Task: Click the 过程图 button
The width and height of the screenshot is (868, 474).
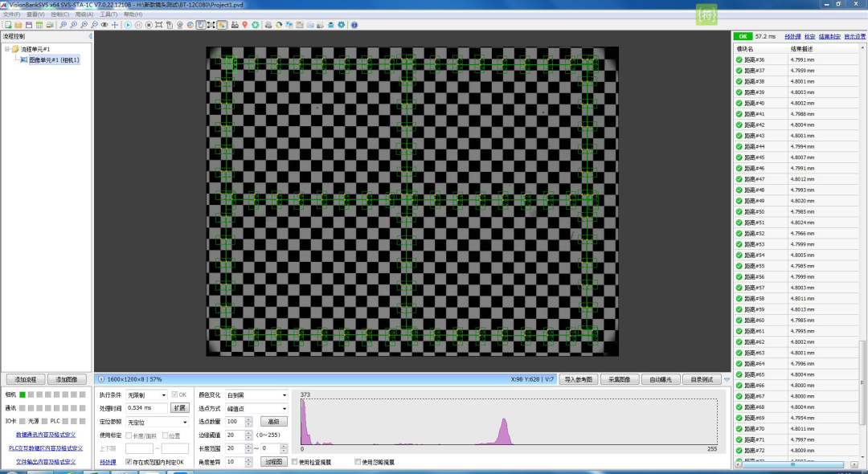Action: point(273,462)
